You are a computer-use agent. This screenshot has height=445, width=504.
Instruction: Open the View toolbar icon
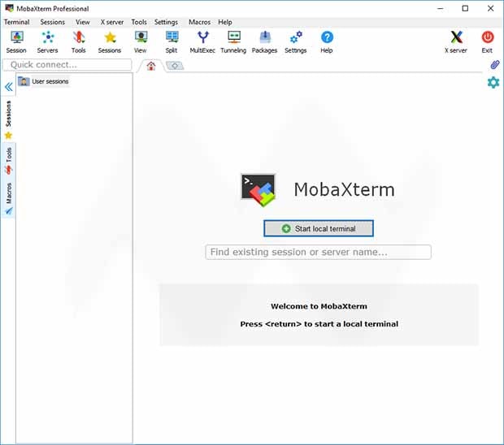(141, 42)
